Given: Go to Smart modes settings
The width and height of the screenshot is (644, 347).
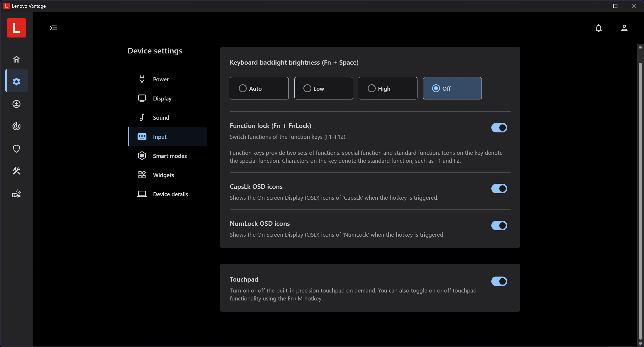Looking at the screenshot, I should (168, 156).
